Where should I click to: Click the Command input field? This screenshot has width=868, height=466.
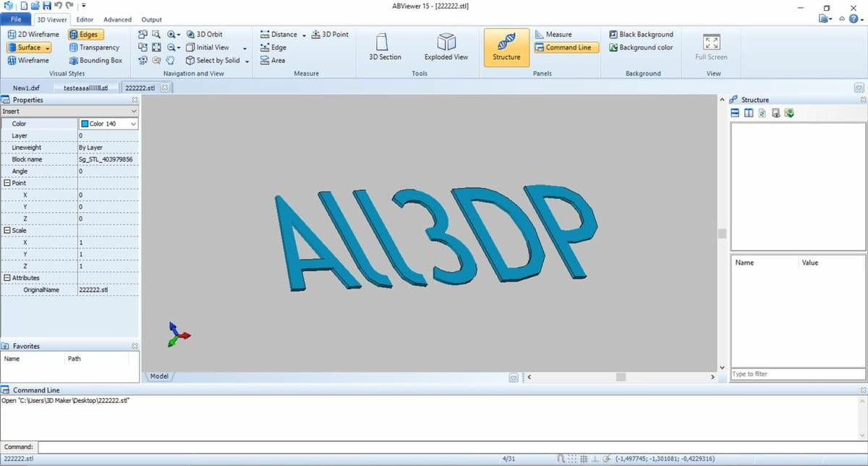click(x=452, y=447)
